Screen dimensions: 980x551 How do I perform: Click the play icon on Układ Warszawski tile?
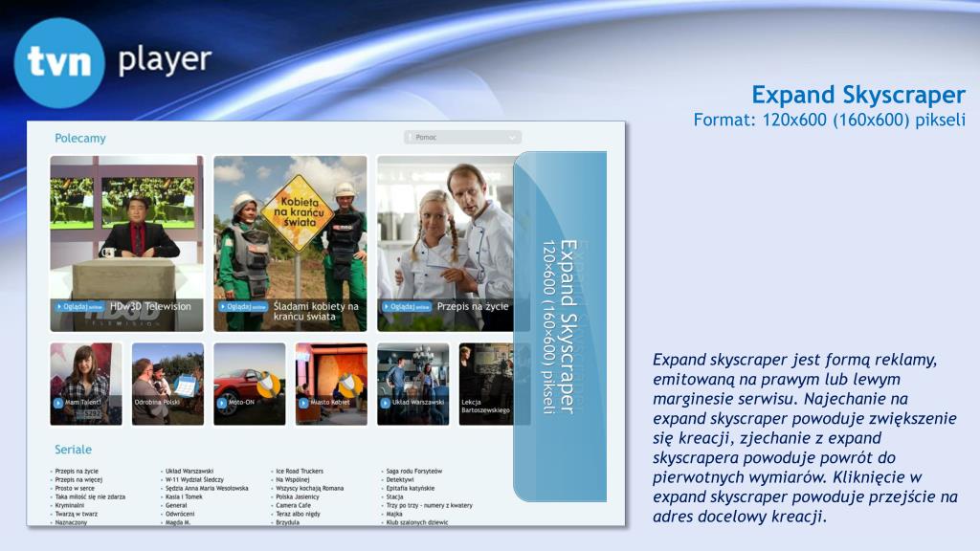(x=385, y=403)
